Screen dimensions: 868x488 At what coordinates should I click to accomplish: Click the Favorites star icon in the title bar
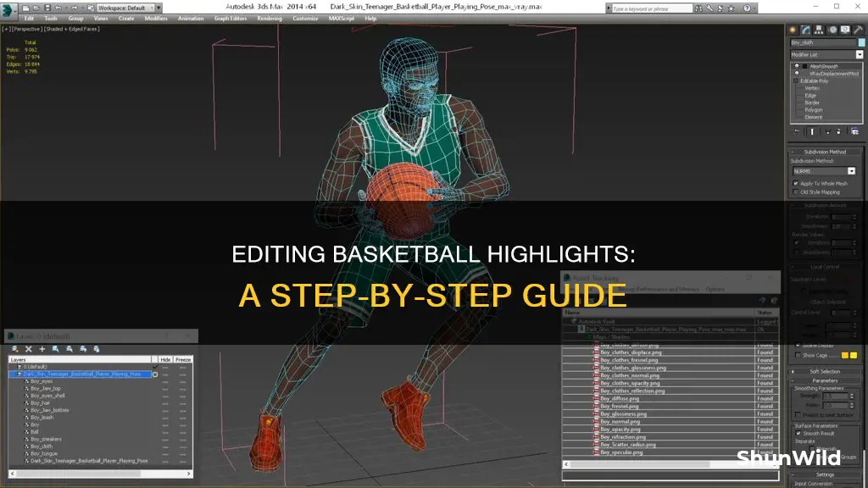point(732,8)
